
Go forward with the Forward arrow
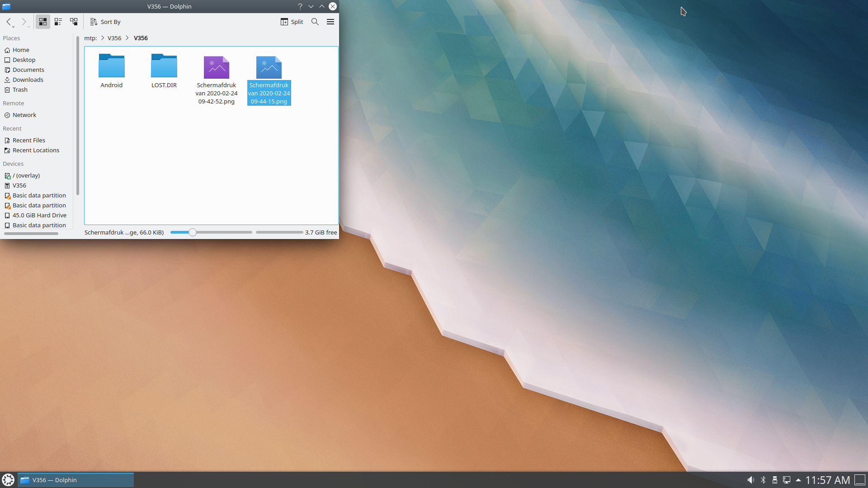(24, 22)
